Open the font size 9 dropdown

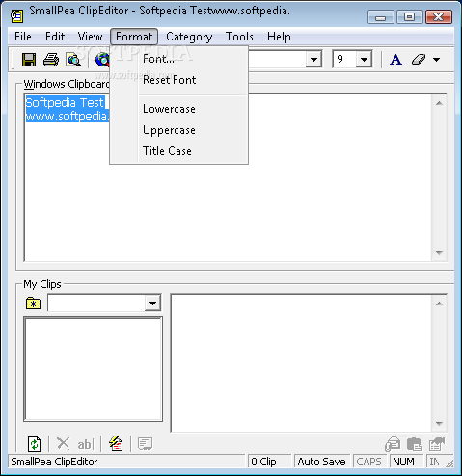pos(364,59)
